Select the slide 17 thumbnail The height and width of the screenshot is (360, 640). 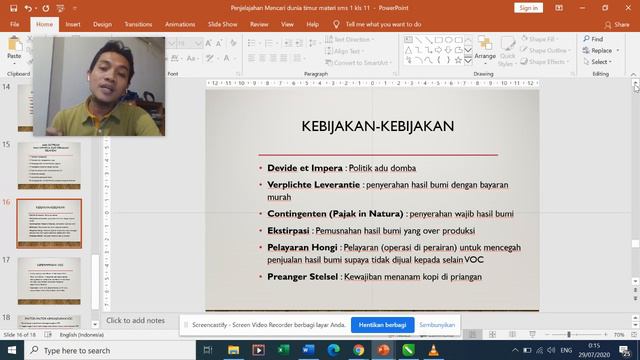click(49, 281)
